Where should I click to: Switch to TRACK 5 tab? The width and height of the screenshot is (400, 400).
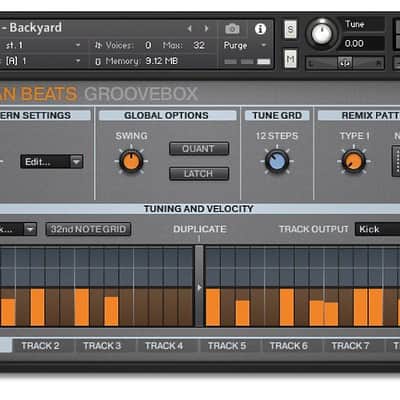tap(227, 346)
